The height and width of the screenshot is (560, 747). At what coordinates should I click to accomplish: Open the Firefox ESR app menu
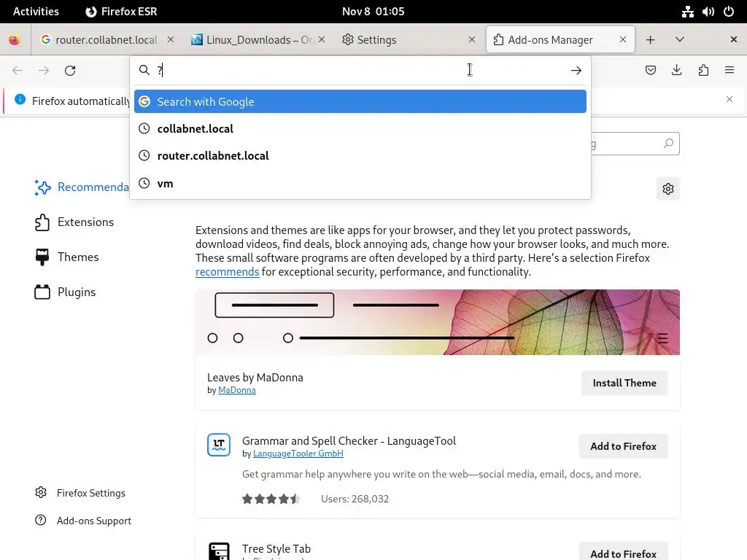coord(121,12)
